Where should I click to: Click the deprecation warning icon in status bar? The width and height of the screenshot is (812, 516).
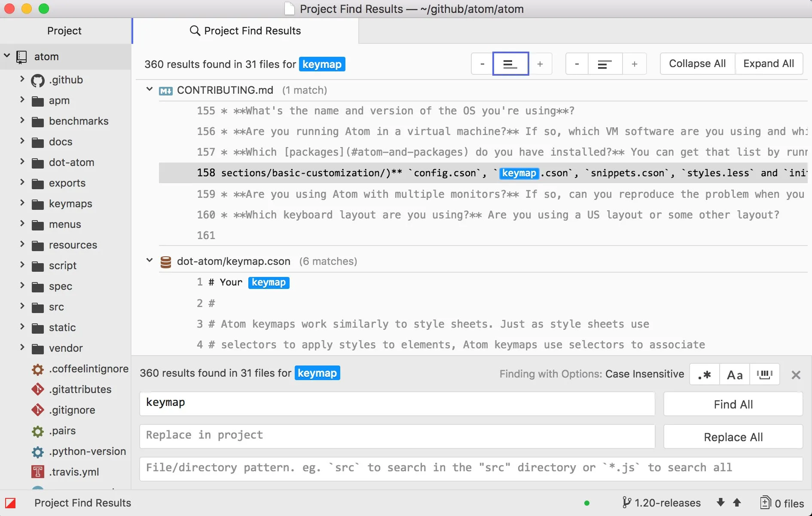tap(10, 503)
